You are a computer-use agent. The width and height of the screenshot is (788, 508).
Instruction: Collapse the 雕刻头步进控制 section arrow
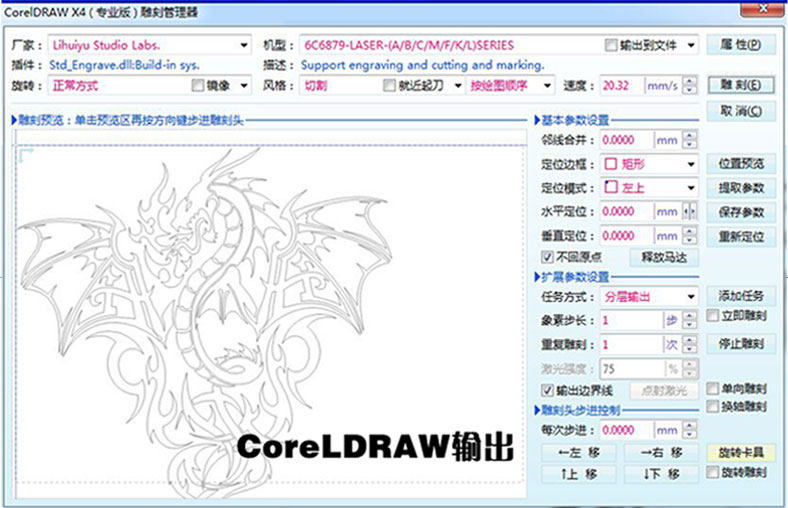[537, 410]
